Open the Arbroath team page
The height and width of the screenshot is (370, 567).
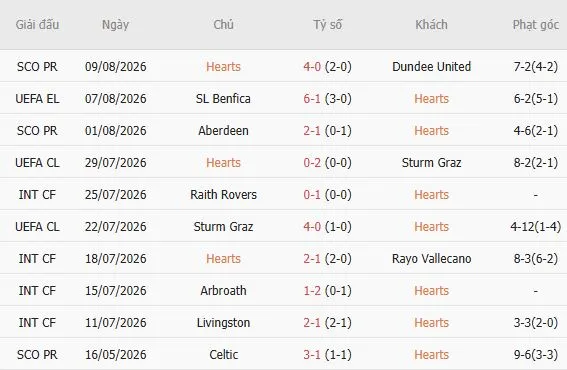[x=223, y=290]
